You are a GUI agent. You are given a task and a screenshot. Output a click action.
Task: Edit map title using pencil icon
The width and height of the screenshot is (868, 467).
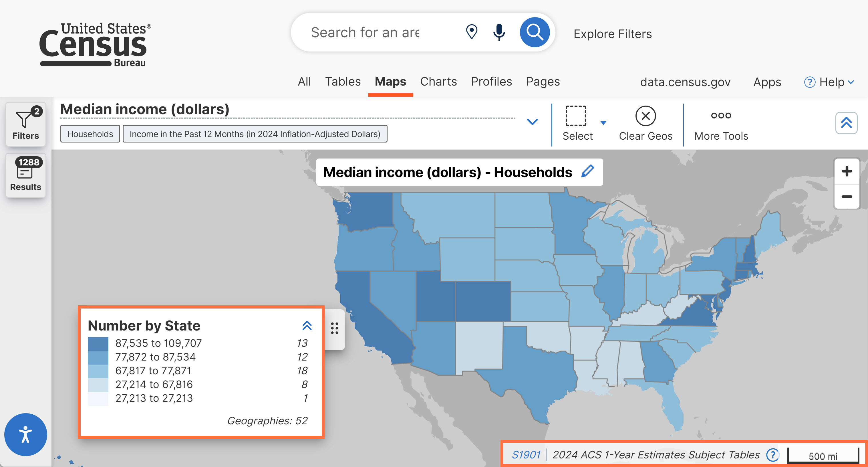[x=587, y=171]
